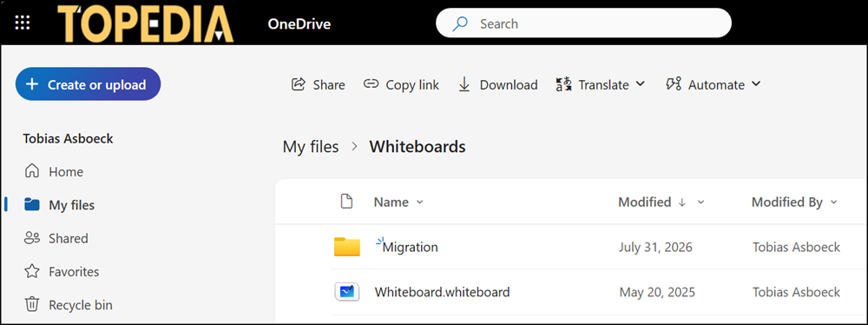Select My files in the sidebar
This screenshot has height=325, width=868.
point(71,205)
